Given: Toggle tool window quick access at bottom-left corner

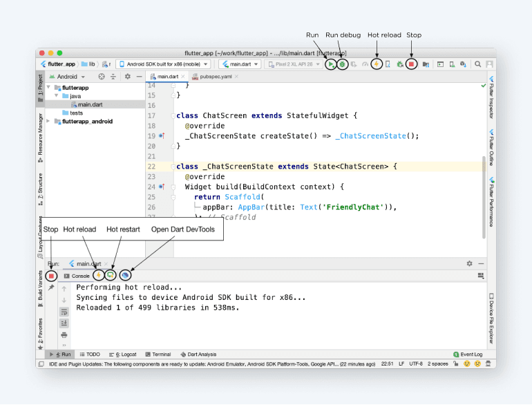Looking at the screenshot, I should click(x=41, y=364).
